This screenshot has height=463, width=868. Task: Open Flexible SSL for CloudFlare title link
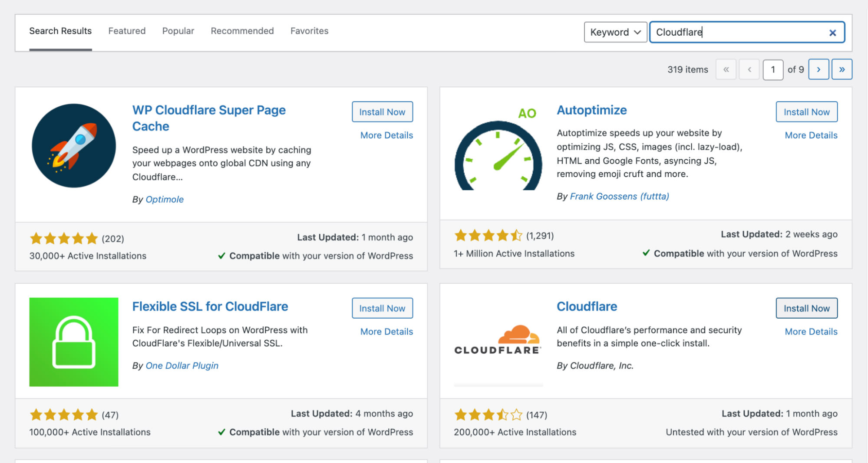pyautogui.click(x=210, y=306)
